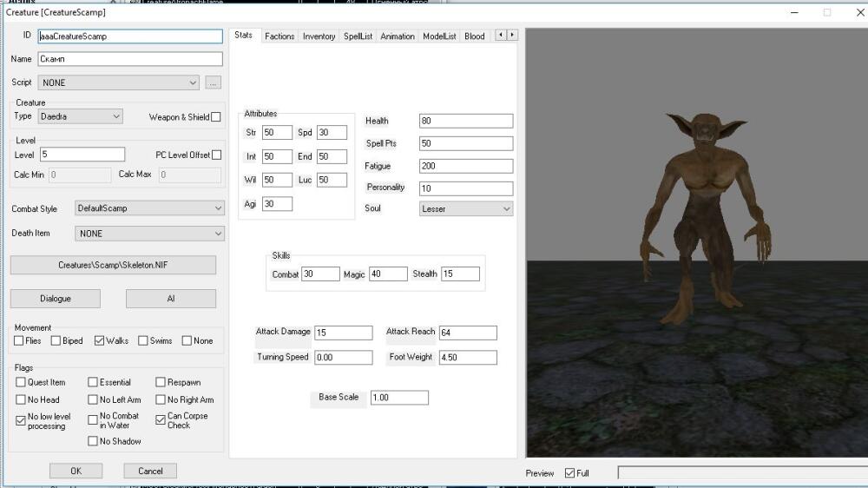Screen dimensions: 868x488
Task: Switch to the Factions tab
Action: pyautogui.click(x=279, y=36)
